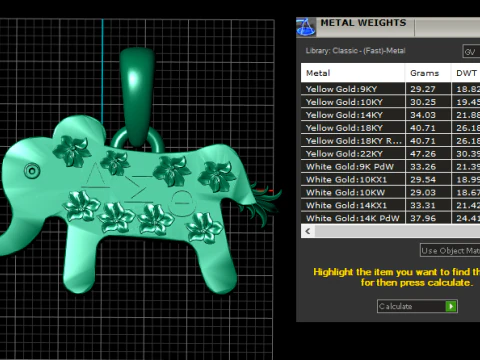Click the 34.03 grams value
The image size is (480, 360).
(423, 115)
